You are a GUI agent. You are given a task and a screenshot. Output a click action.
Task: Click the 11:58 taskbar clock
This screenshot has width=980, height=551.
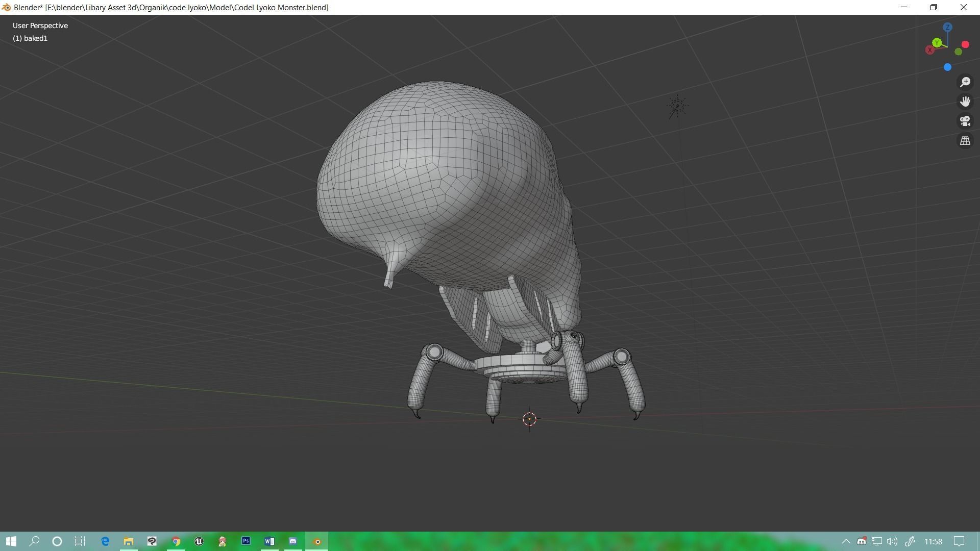click(933, 541)
